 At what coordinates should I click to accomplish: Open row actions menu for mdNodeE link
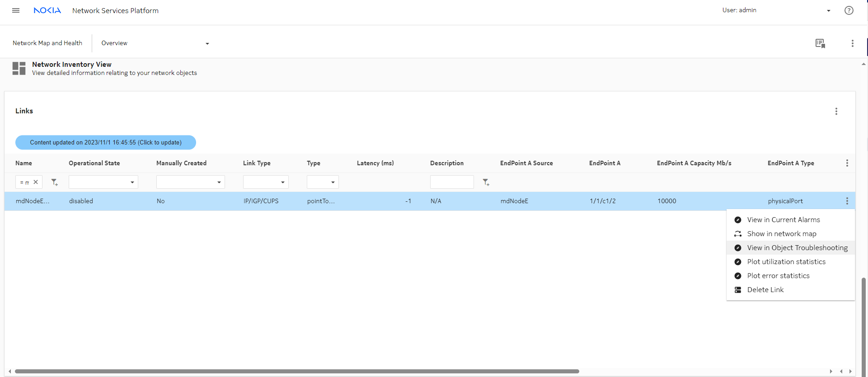tap(847, 201)
